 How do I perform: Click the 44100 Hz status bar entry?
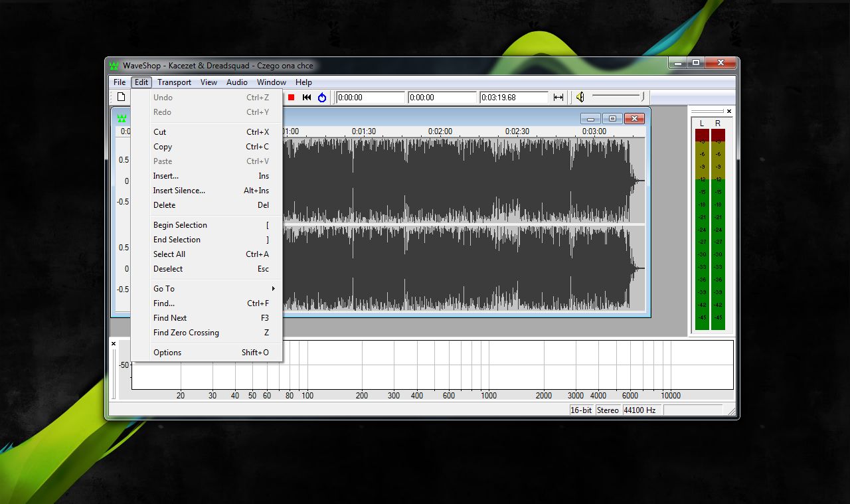[x=641, y=410]
